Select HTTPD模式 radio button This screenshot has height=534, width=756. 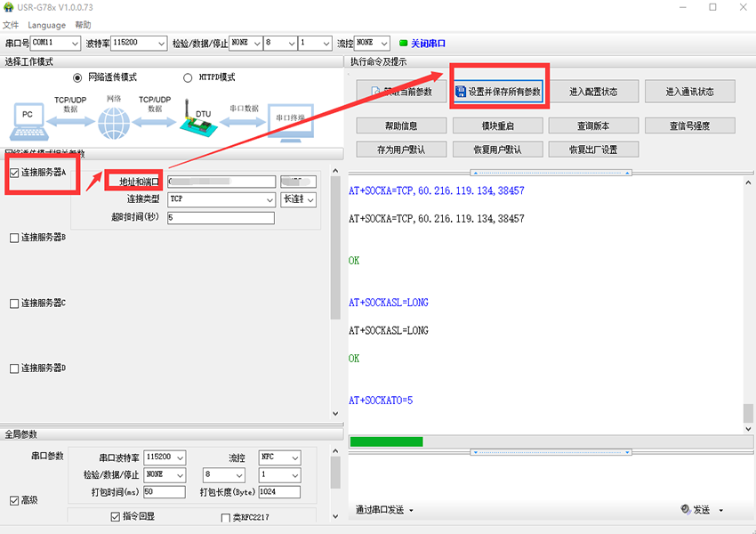click(188, 77)
